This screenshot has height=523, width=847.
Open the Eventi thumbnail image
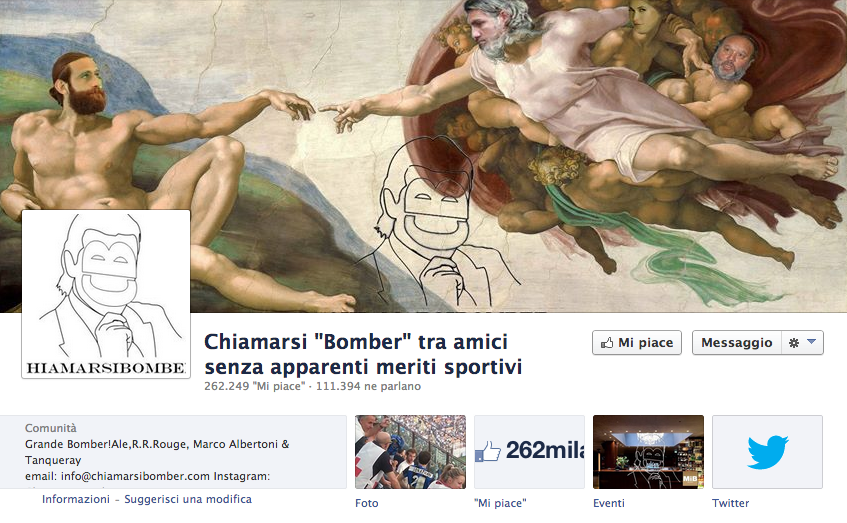click(648, 452)
